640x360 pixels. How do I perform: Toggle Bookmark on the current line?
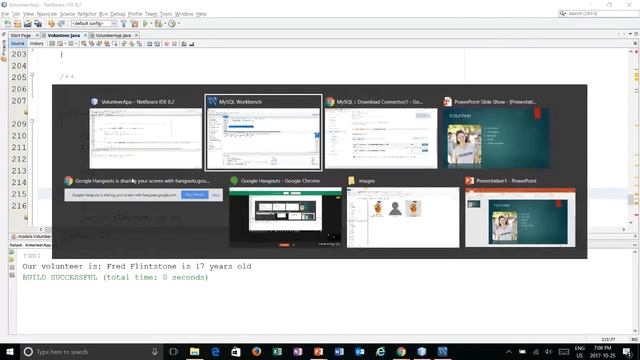(x=140, y=44)
